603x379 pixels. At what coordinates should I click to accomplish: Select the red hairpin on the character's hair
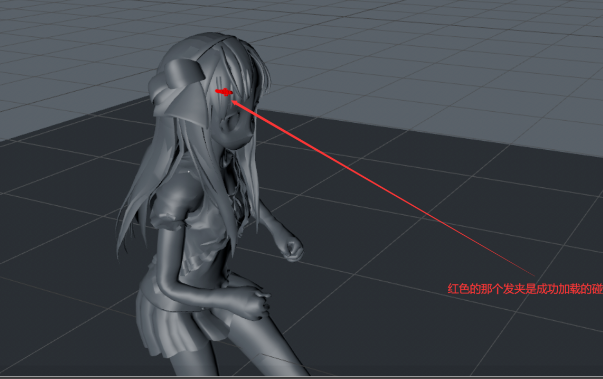(x=223, y=92)
